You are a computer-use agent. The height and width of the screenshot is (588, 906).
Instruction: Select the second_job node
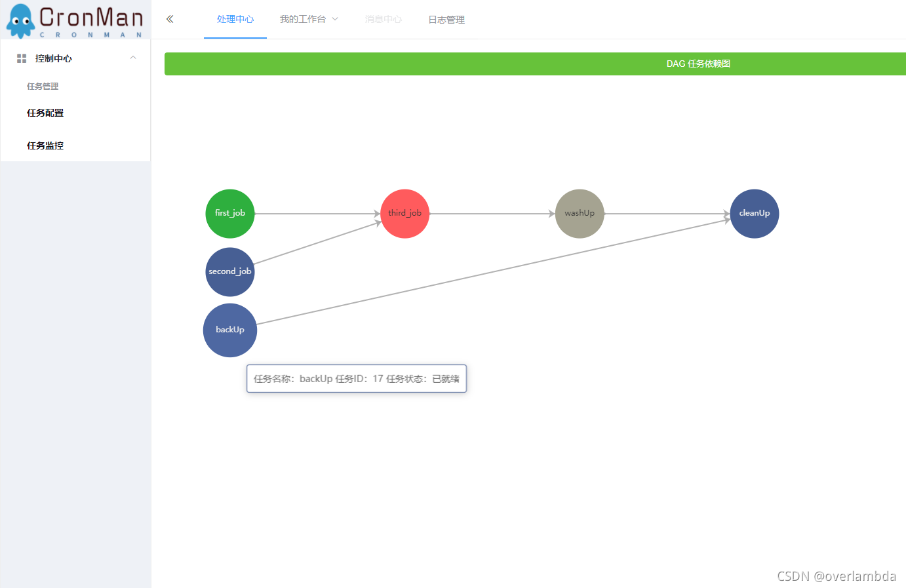tap(230, 272)
